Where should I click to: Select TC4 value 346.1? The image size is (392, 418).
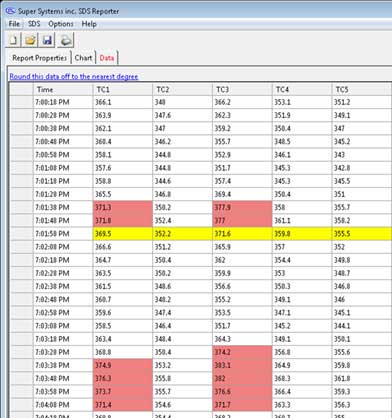coord(302,155)
